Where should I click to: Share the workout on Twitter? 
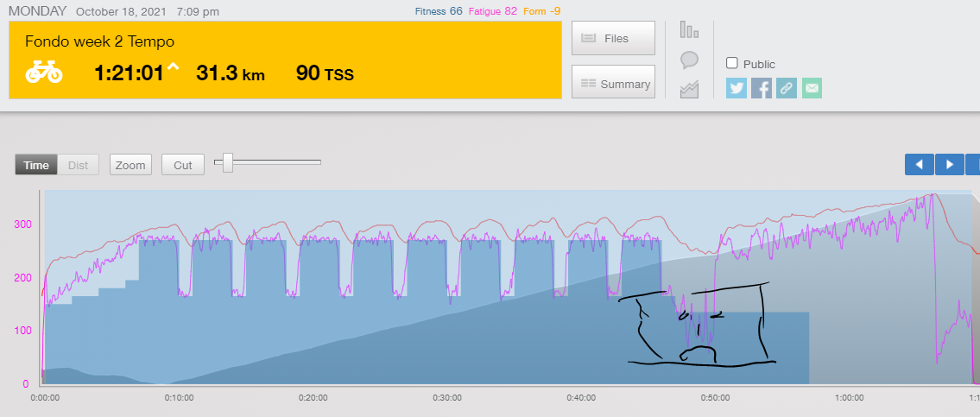pyautogui.click(x=737, y=87)
